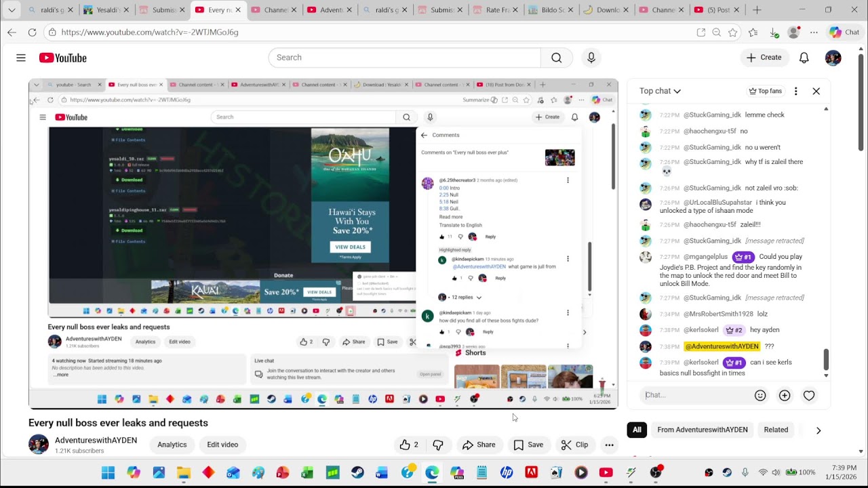Image resolution: width=868 pixels, height=488 pixels.
Task: Open more actions ellipsis beside Clip
Action: click(x=609, y=445)
